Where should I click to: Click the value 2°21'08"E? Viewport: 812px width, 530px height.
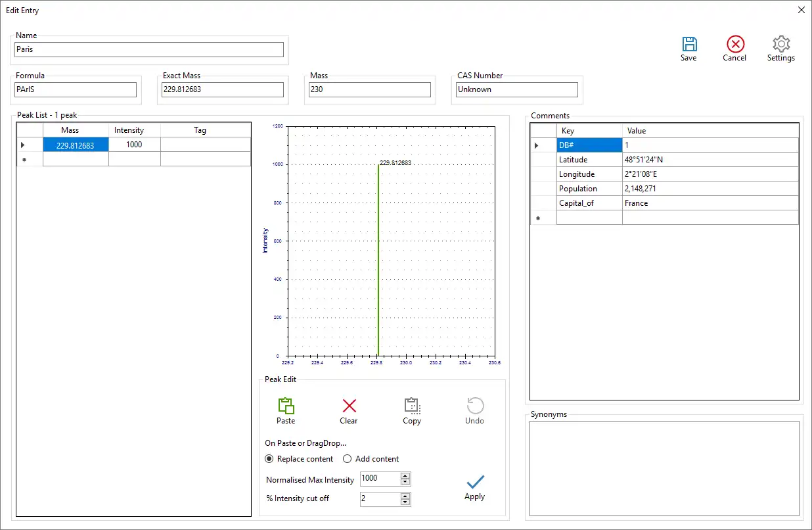tap(710, 174)
